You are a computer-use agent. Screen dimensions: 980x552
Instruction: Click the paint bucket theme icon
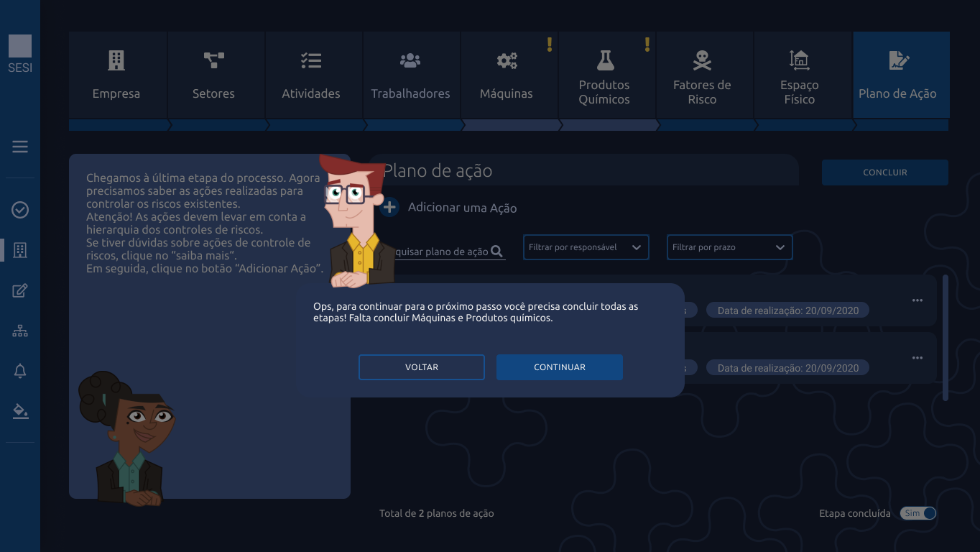[x=20, y=411]
